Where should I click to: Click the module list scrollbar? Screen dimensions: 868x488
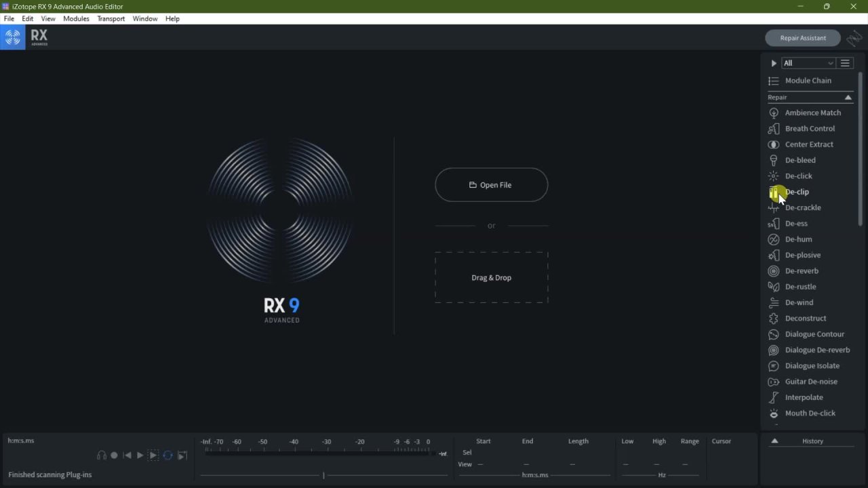(861, 149)
